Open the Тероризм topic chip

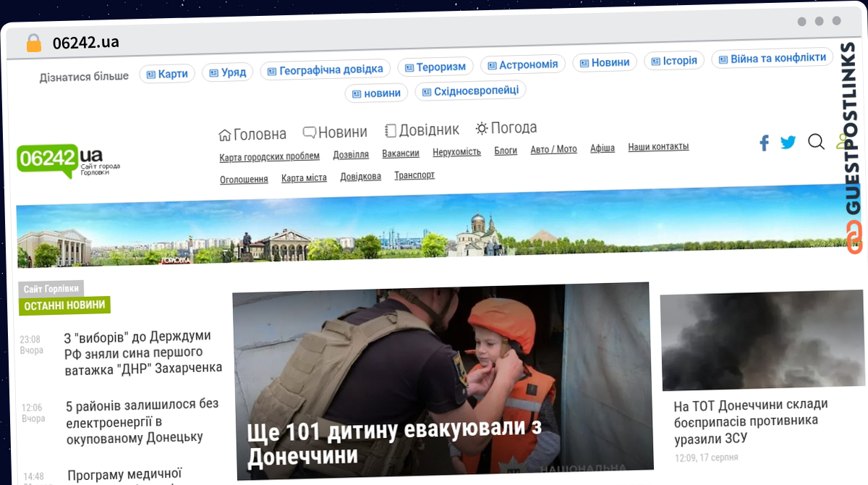tap(435, 67)
